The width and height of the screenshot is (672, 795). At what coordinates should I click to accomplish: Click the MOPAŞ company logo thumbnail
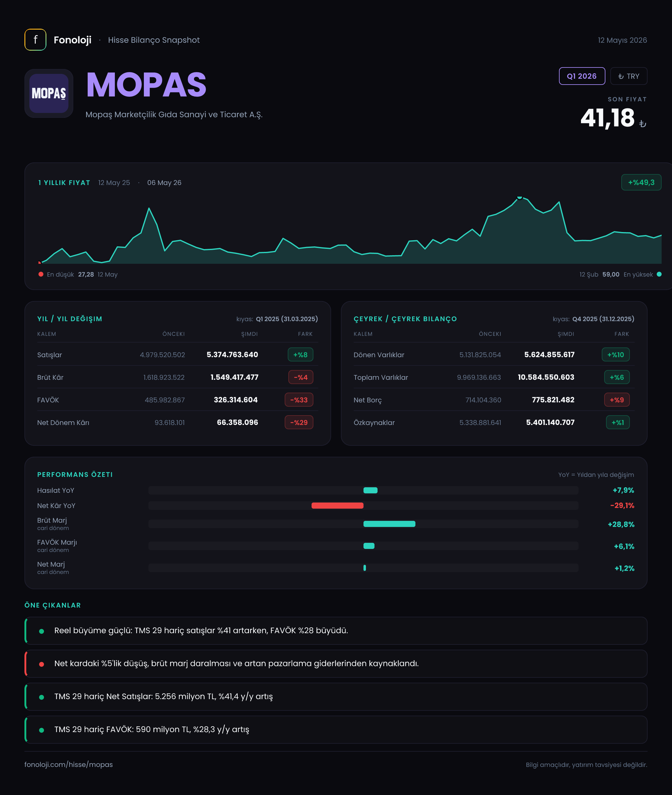click(x=49, y=93)
